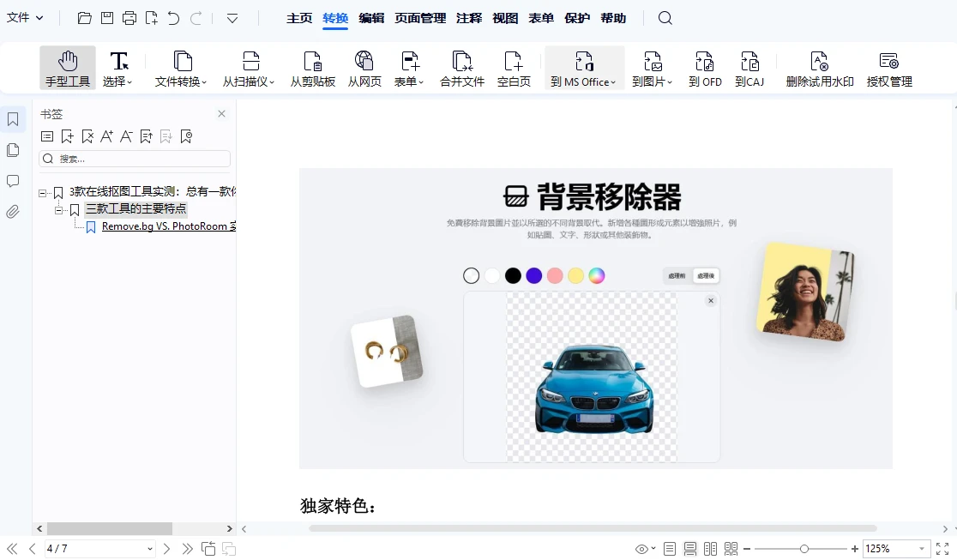Image resolution: width=957 pixels, height=560 pixels.
Task: Open the 125% zoom level dropdown
Action: [922, 549]
